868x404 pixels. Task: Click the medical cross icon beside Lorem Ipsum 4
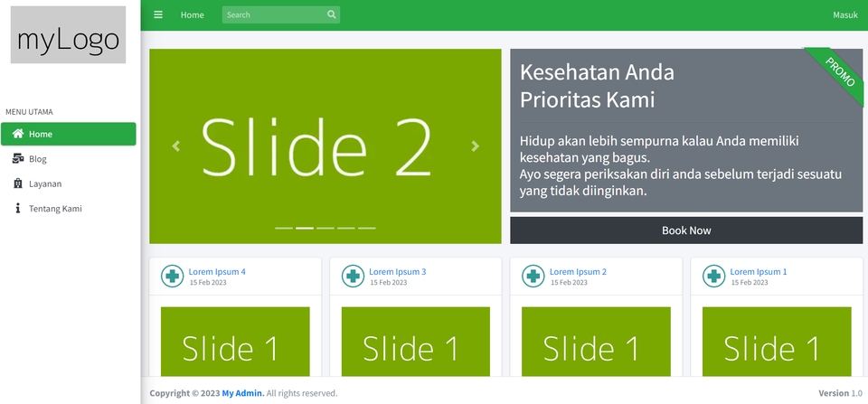172,276
